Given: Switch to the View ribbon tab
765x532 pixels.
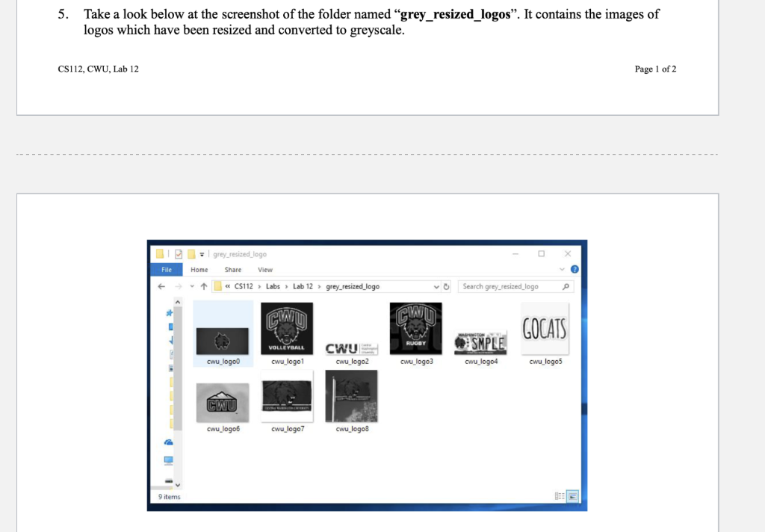Looking at the screenshot, I should [x=265, y=270].
